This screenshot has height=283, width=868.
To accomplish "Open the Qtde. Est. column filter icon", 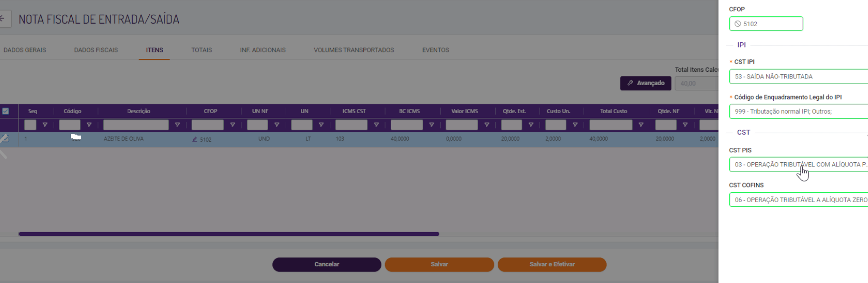I will [531, 125].
